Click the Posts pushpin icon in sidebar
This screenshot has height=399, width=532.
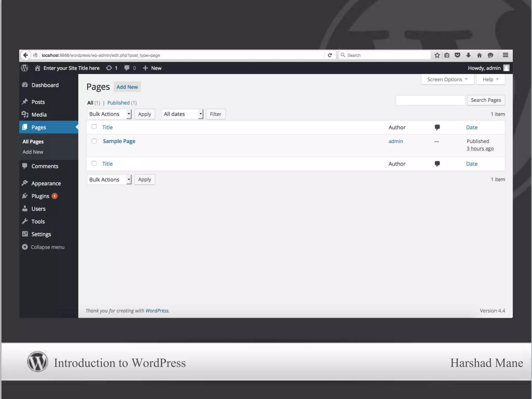coord(25,102)
